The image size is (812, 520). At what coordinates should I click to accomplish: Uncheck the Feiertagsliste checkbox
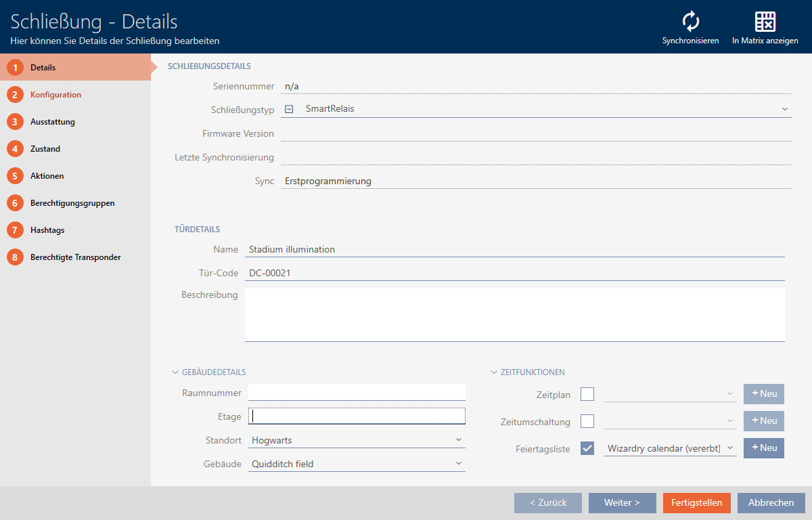[587, 448]
